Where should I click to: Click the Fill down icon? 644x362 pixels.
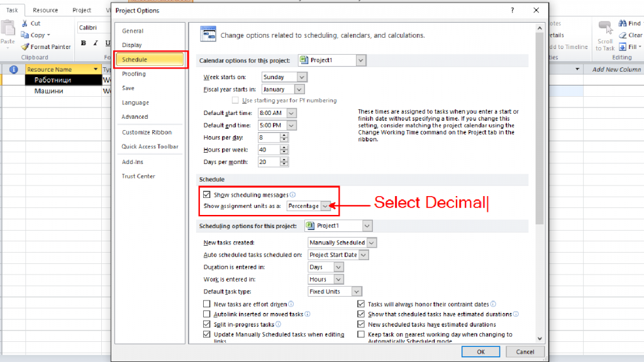click(623, 47)
